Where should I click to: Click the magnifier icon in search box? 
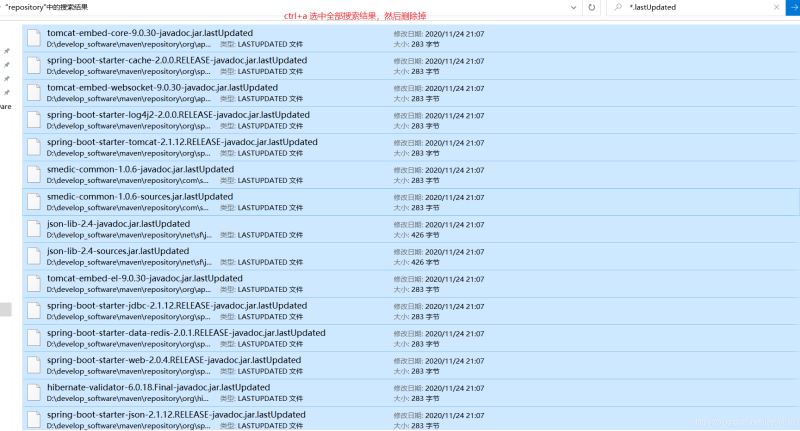(x=618, y=7)
